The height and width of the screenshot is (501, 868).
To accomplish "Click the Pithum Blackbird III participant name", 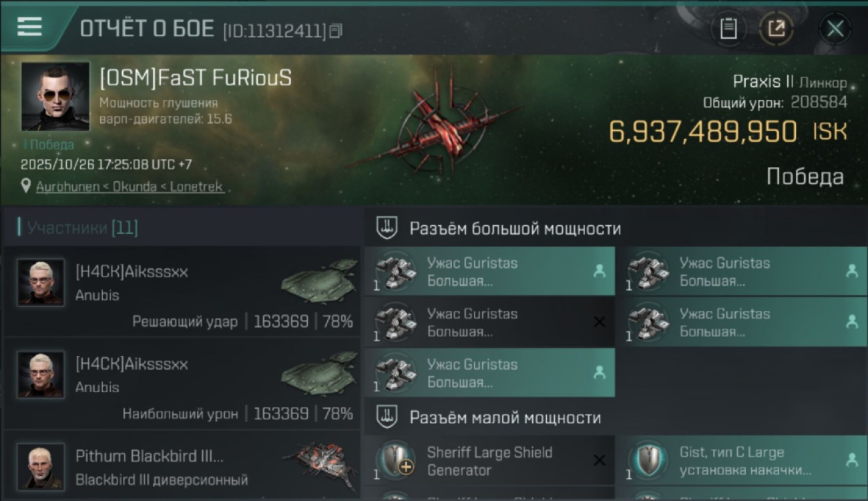I will 149,456.
